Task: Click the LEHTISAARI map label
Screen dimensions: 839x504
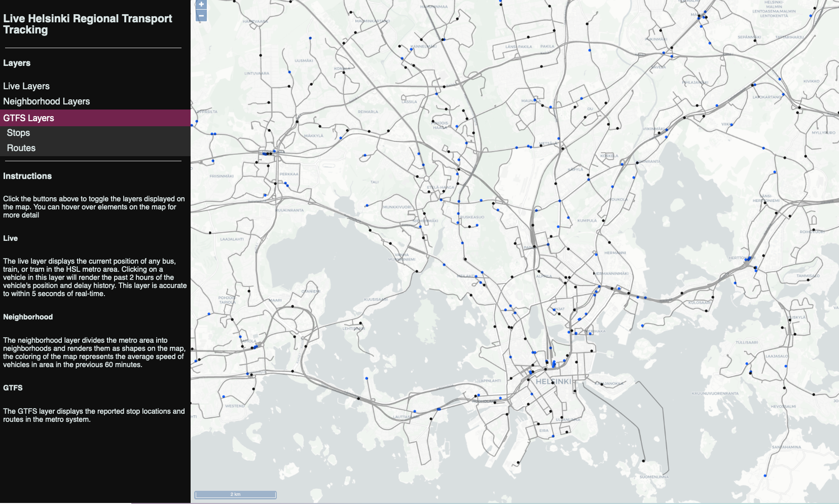Action: point(353,329)
